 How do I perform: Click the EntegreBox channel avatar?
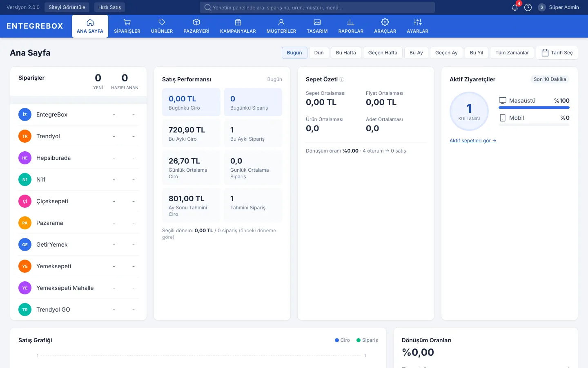(25, 114)
